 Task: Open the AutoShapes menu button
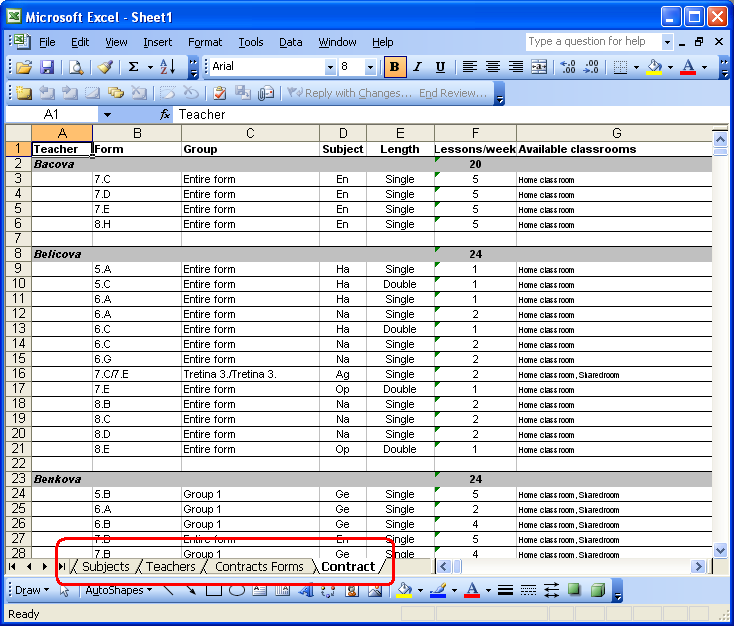[116, 591]
